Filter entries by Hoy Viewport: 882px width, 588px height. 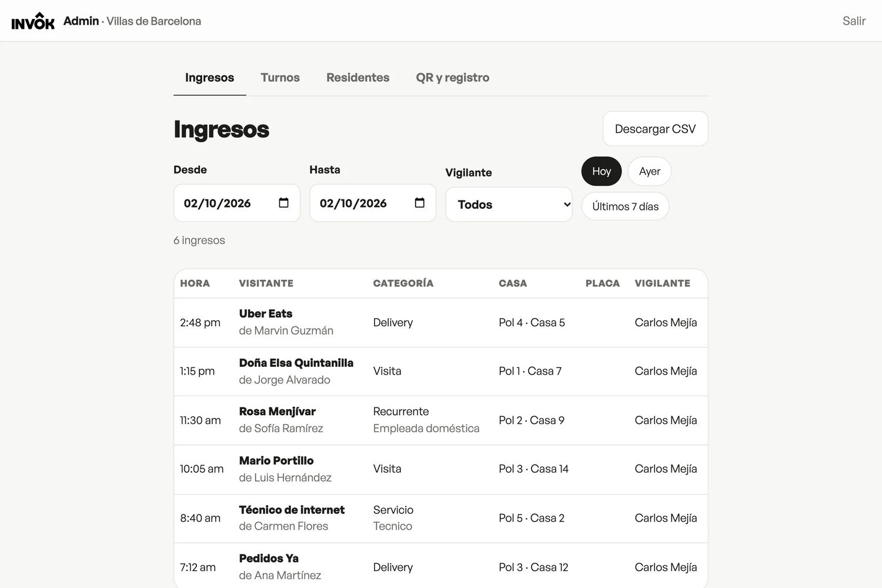pyautogui.click(x=601, y=171)
